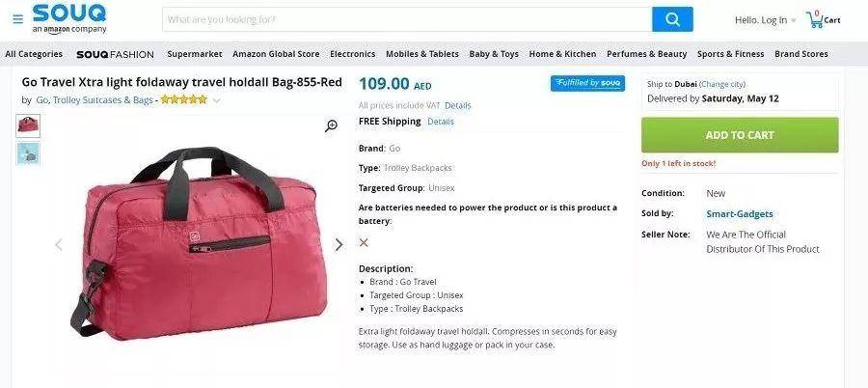Click the Fulfilled by Souq badge
The image size is (868, 388).
pos(587,83)
